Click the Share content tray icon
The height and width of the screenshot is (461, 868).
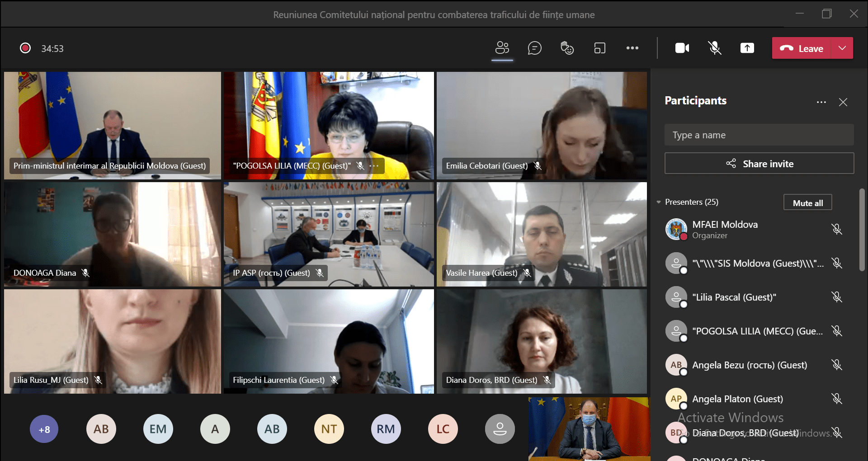coord(747,48)
